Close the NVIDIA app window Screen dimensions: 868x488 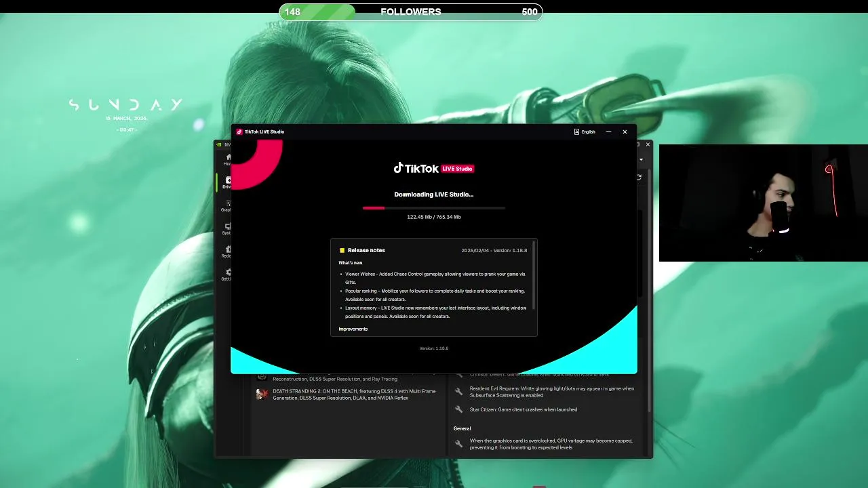point(648,144)
